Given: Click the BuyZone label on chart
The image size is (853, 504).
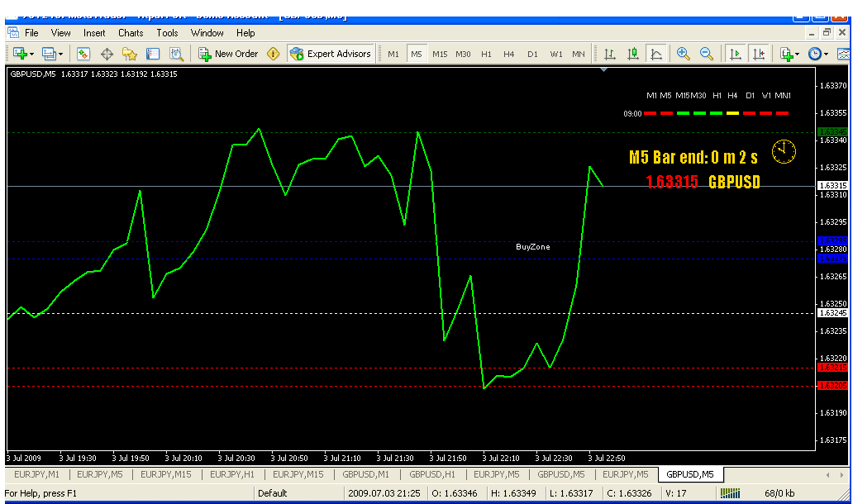Looking at the screenshot, I should coord(532,247).
